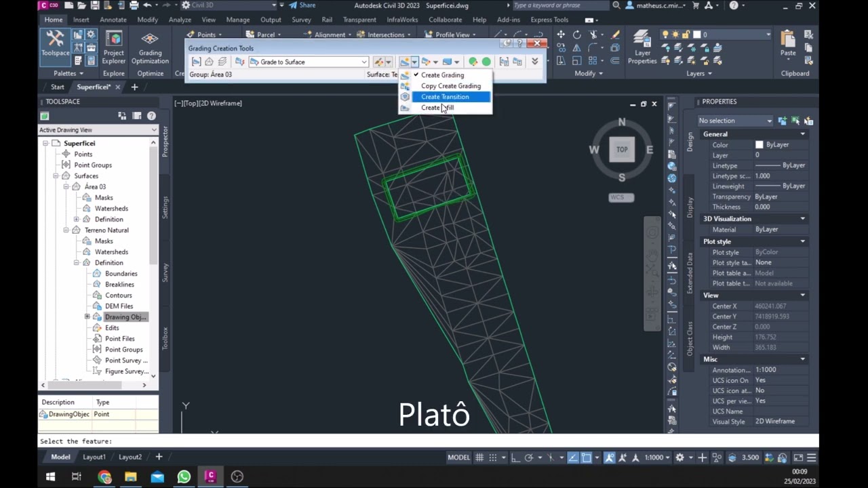Click Set the Grading Layer icon

[x=222, y=62]
